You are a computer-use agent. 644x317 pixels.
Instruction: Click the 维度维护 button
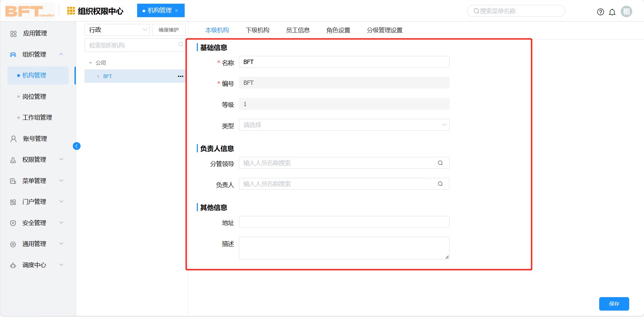168,30
